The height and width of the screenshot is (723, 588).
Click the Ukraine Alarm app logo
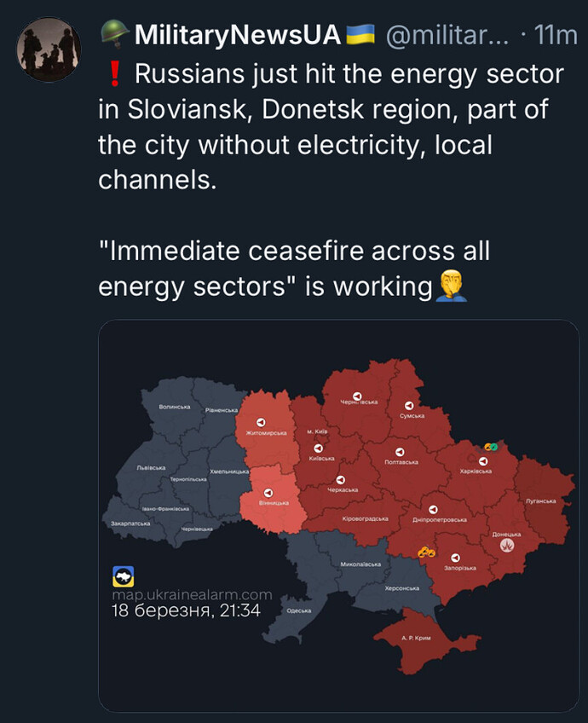(124, 576)
